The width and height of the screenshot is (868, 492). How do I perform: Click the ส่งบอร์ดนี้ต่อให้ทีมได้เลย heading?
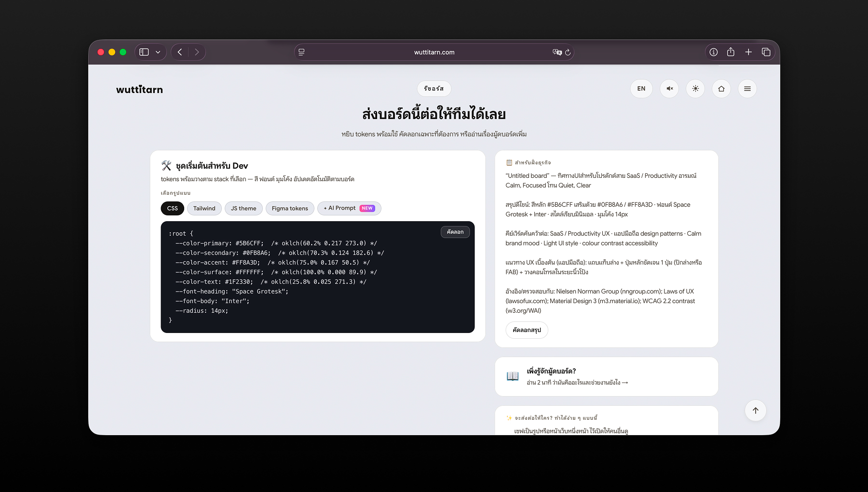coord(434,114)
